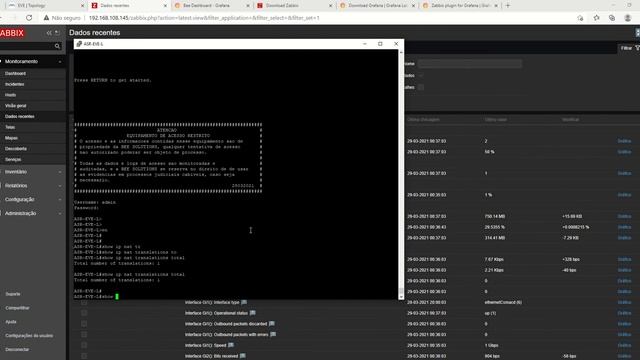Open Serviços in the sidebar
Viewport: 640px width, 360px height.
tap(13, 160)
